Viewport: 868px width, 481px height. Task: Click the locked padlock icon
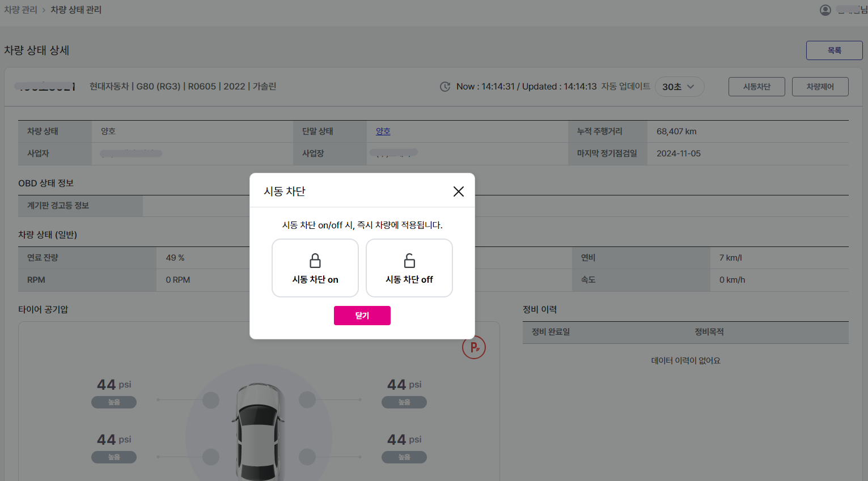click(x=315, y=261)
